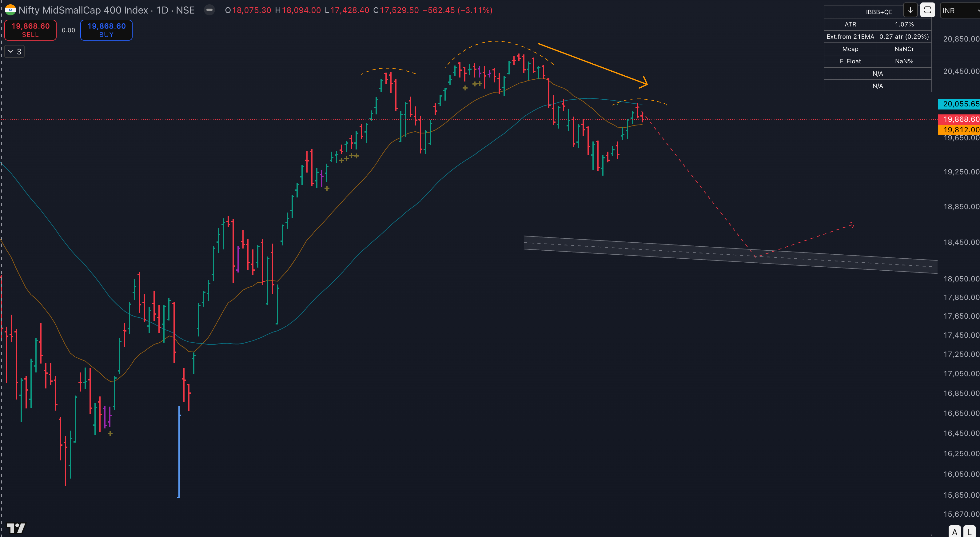Click the yellow plus marker under purple bars
The width and height of the screenshot is (980, 537).
[110, 434]
